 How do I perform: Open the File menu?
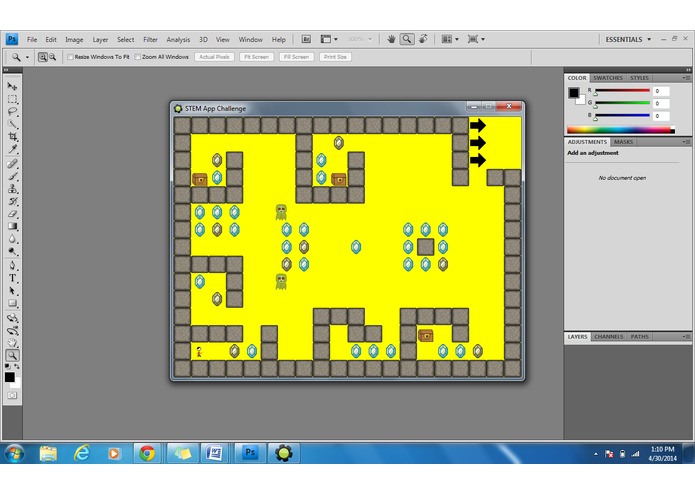[32, 39]
